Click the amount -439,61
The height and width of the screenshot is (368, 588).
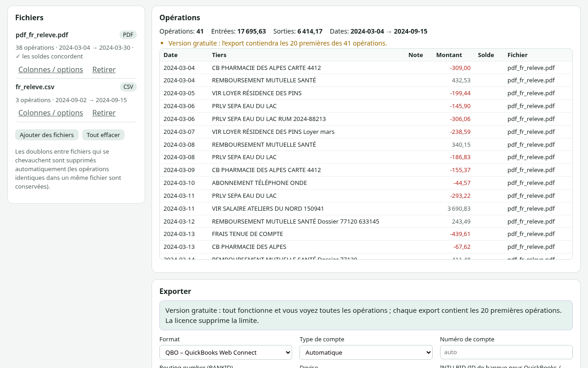[x=460, y=234]
